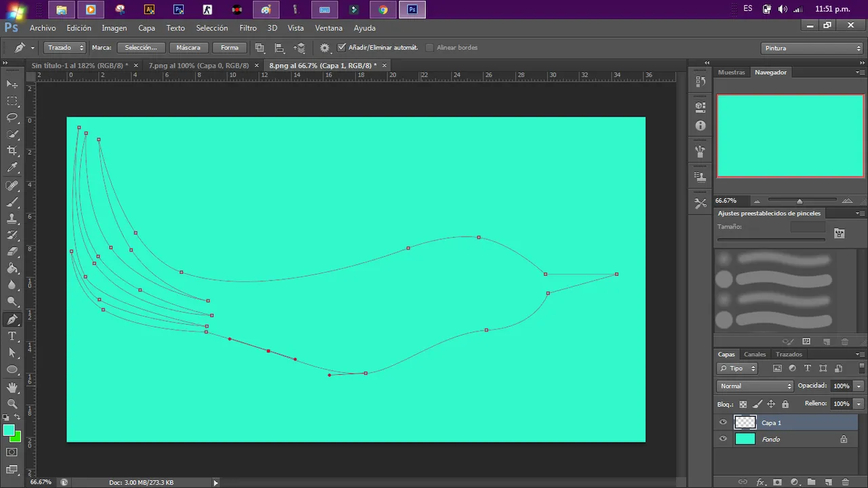Click the Opacidad value field
This screenshot has width=868, height=488.
point(841,386)
